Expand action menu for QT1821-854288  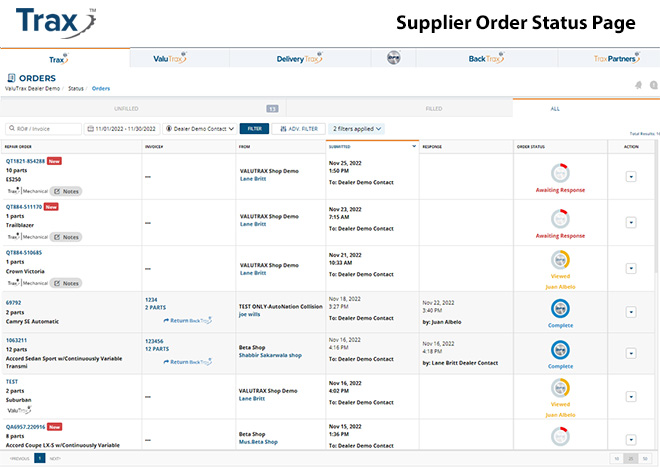click(x=631, y=177)
